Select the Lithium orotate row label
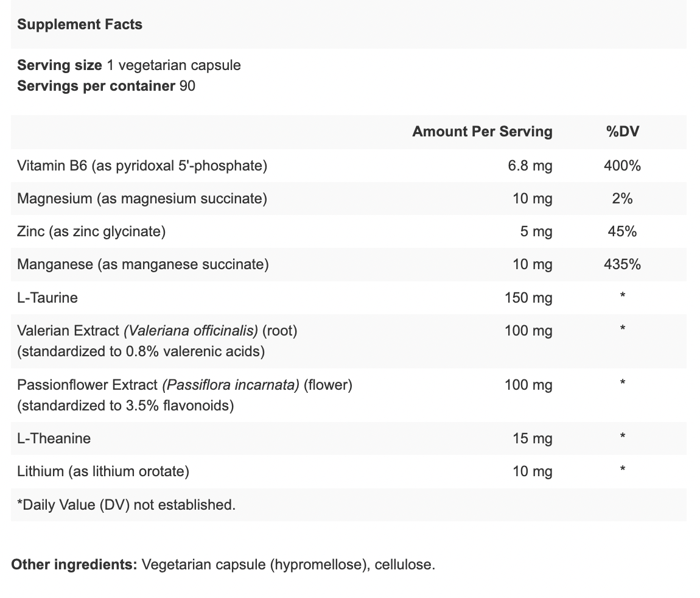This screenshot has width=700, height=598. point(103,471)
